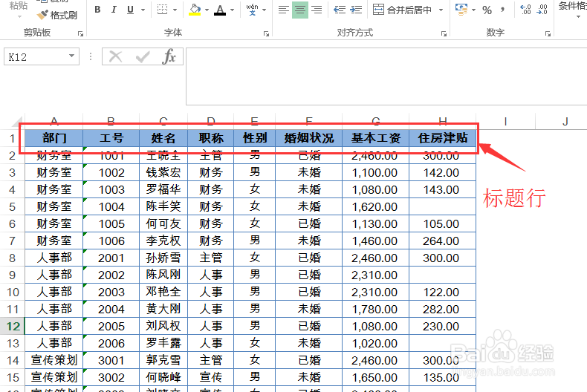Image resolution: width=587 pixels, height=392 pixels.
Task: Click header cell 部门
Action: tap(54, 138)
